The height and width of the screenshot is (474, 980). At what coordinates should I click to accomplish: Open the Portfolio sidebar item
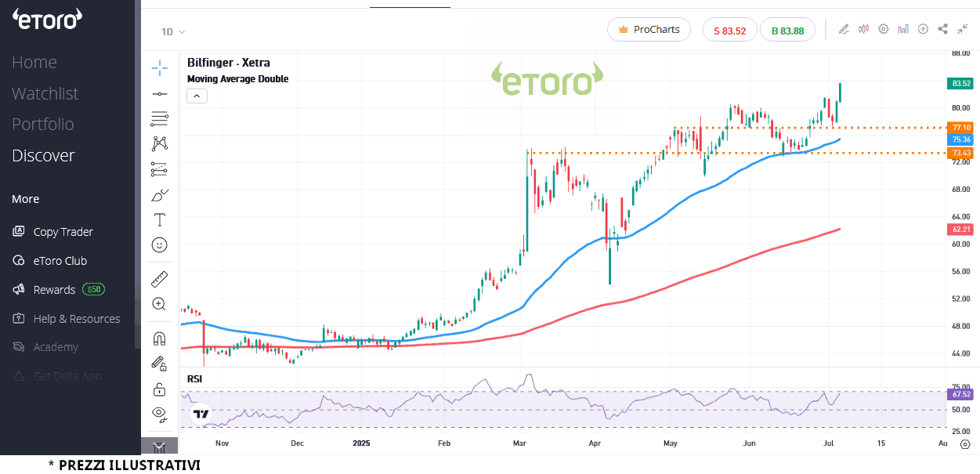pyautogui.click(x=42, y=125)
